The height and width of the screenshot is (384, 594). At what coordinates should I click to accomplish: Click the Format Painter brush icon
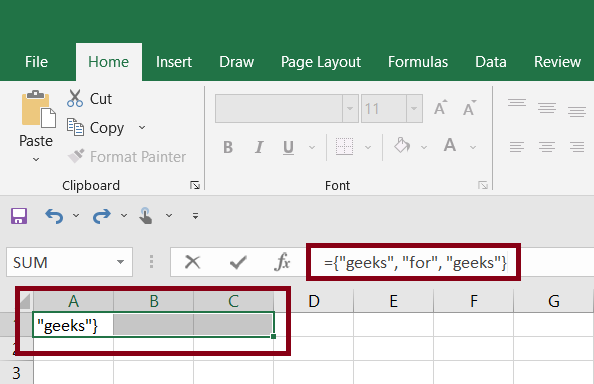coord(76,156)
